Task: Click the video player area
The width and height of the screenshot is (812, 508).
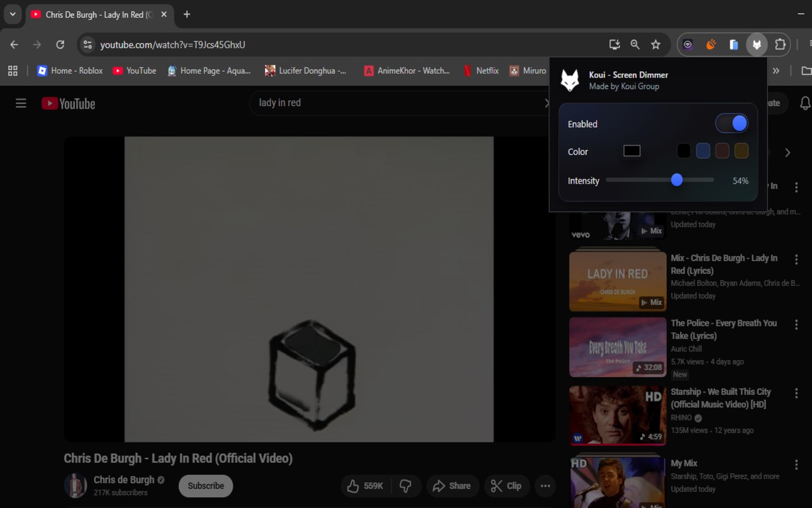Action: pos(309,289)
